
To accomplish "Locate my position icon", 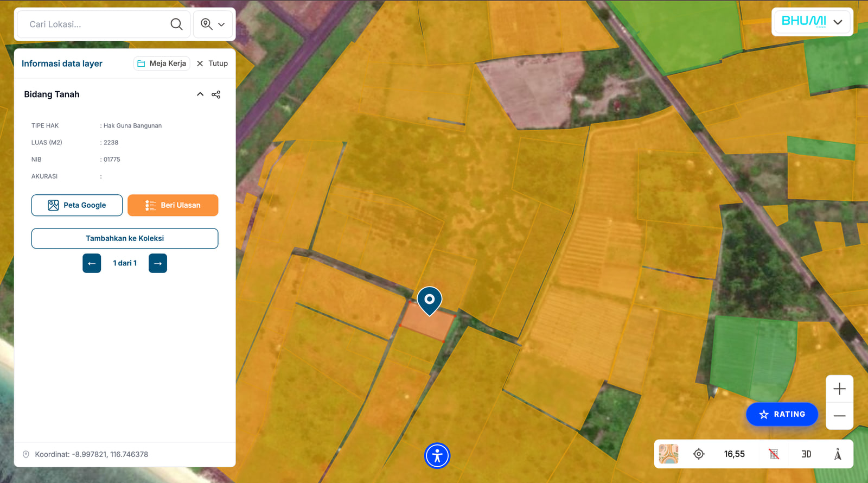I will click(x=699, y=454).
